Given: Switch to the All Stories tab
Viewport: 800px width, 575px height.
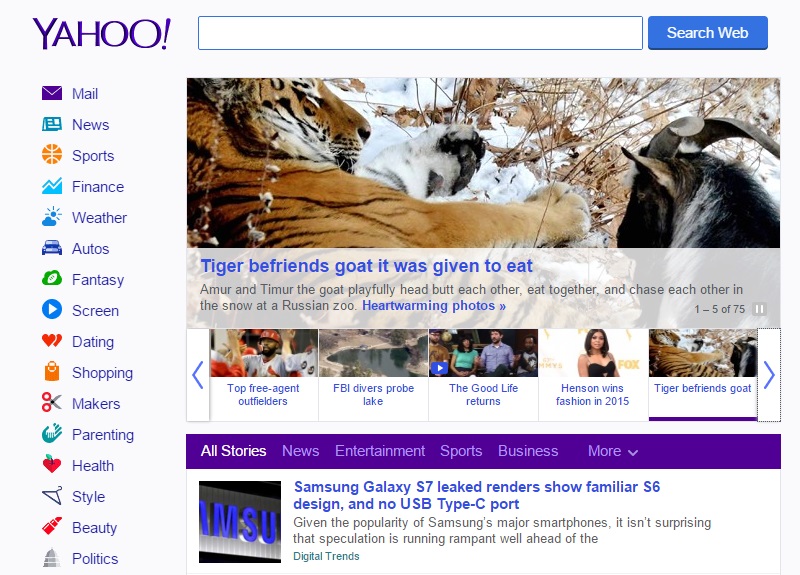Looking at the screenshot, I should [233, 451].
